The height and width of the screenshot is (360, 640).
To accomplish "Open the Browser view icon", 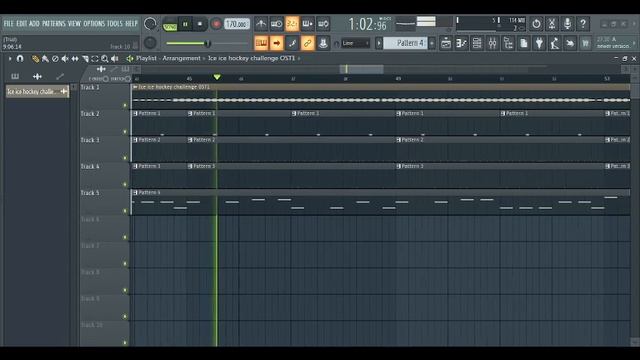I will [x=508, y=43].
